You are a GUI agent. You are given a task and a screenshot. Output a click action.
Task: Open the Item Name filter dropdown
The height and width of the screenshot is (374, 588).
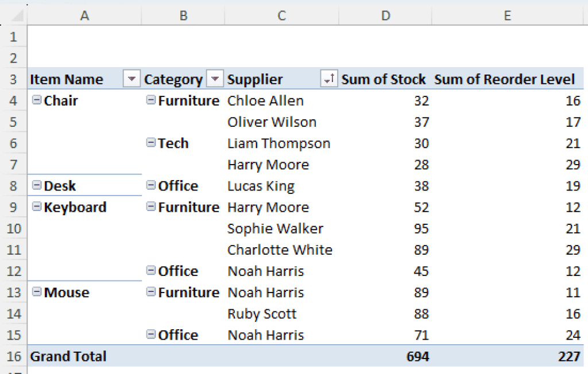(132, 79)
